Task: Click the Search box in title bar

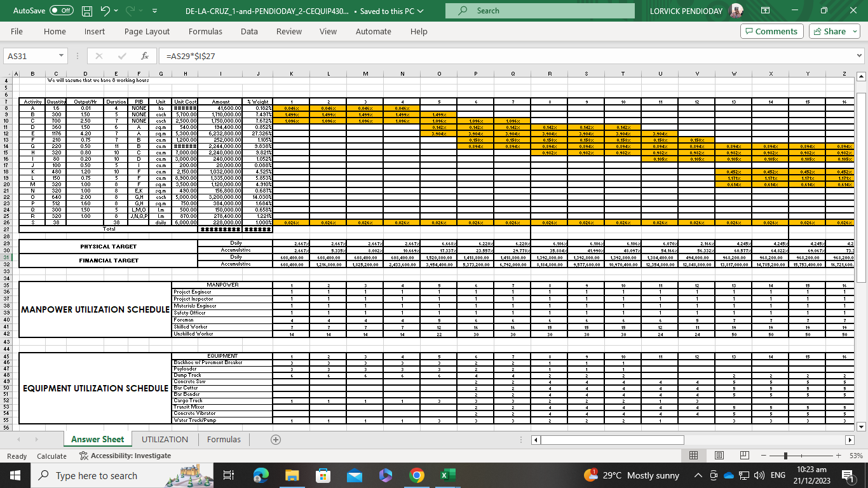Action: [x=540, y=11]
